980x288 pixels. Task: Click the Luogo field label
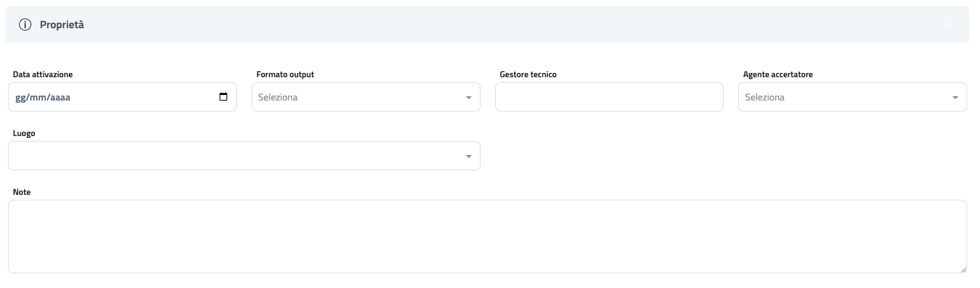click(x=24, y=133)
